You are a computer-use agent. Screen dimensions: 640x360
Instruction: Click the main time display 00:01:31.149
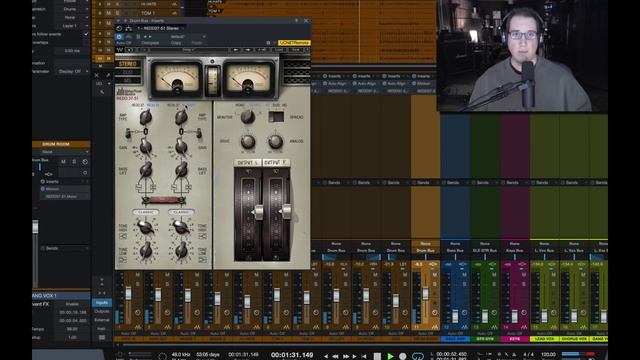[292, 355]
